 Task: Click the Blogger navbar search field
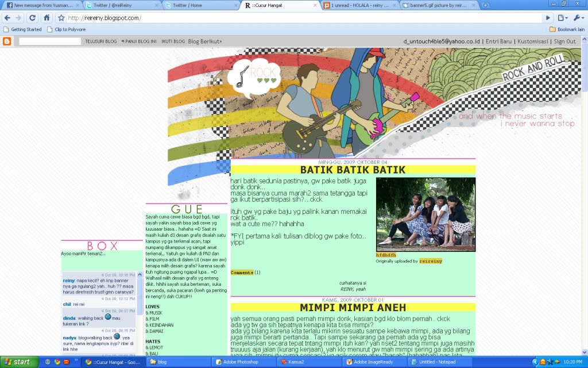tap(49, 41)
